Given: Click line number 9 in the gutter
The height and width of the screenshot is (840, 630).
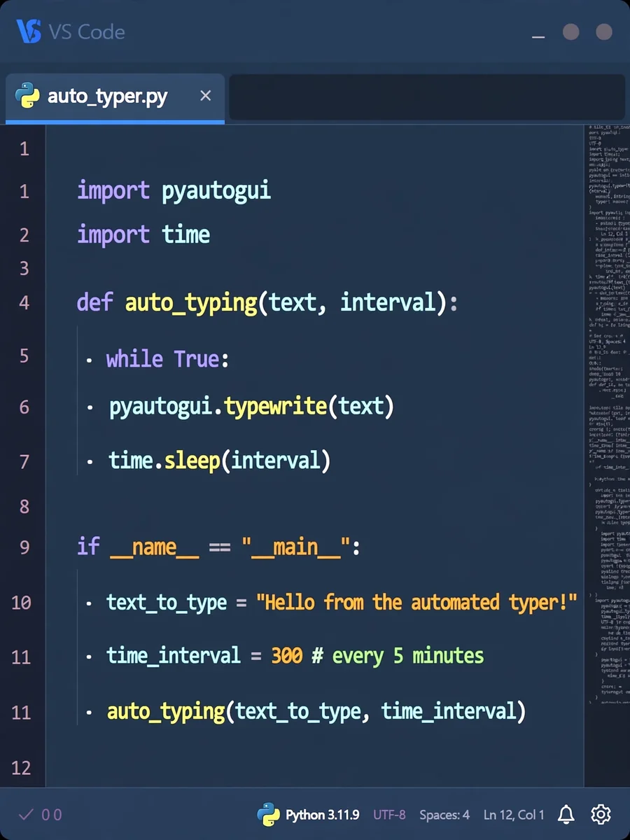Looking at the screenshot, I should coord(24,547).
